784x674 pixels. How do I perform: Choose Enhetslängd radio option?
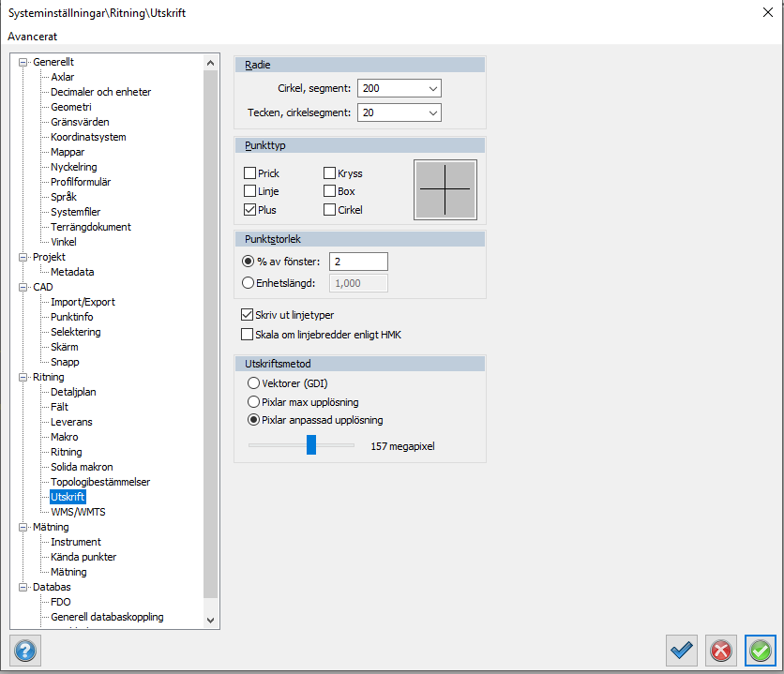(x=249, y=283)
